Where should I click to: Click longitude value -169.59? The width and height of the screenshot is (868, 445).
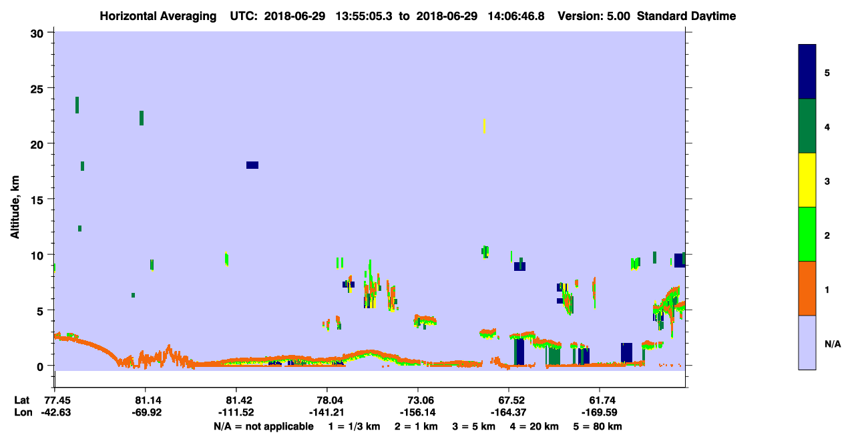[600, 412]
